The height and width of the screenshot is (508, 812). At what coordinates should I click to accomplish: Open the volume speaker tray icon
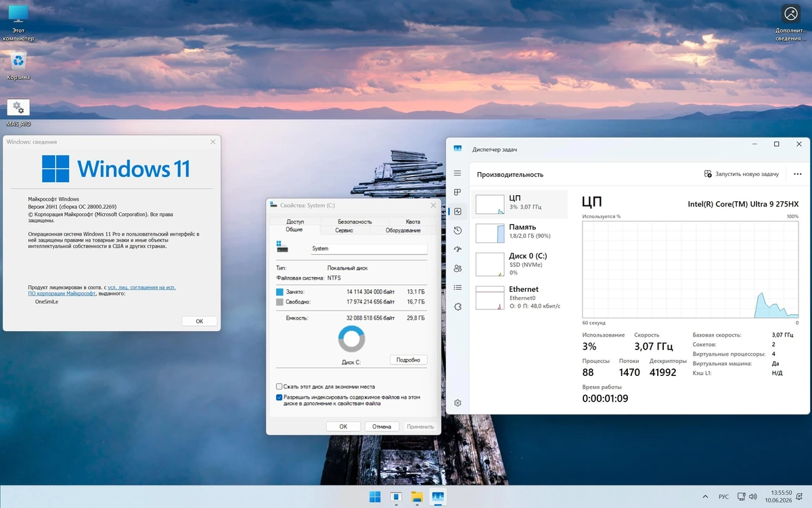click(x=752, y=496)
